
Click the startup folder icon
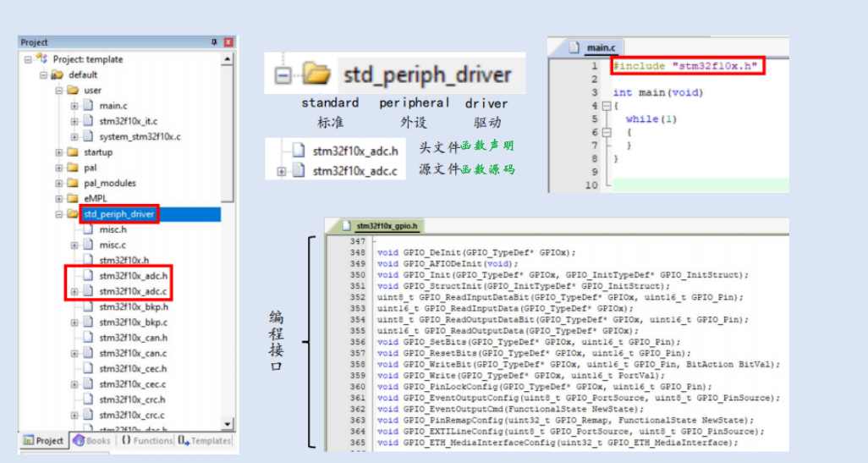(73, 152)
